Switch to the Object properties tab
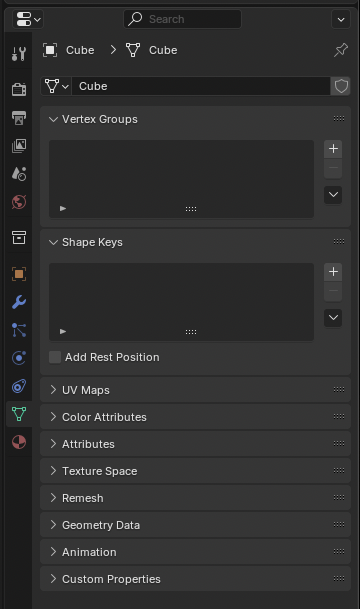Image resolution: width=360 pixels, height=609 pixels. click(x=19, y=274)
